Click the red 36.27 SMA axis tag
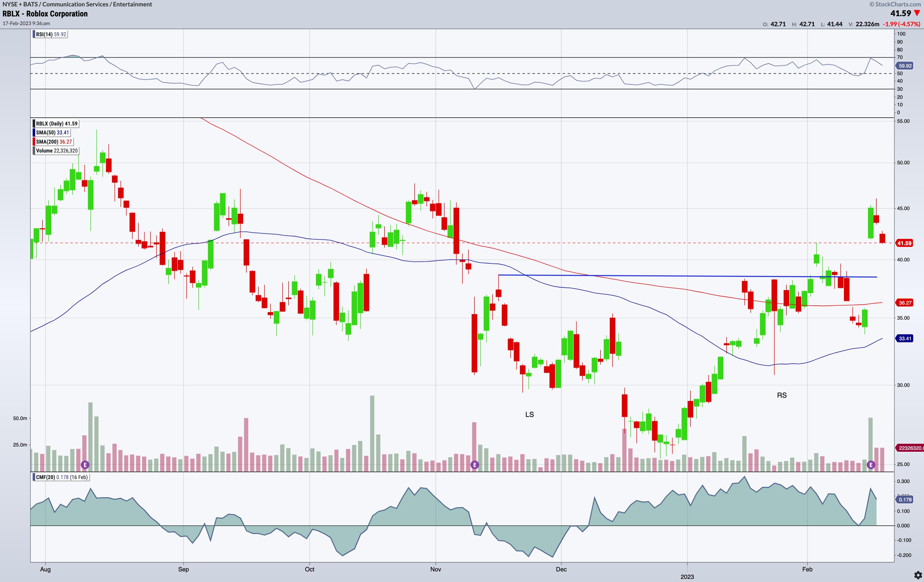Viewport: 924px width, 582px height. pyautogui.click(x=905, y=303)
